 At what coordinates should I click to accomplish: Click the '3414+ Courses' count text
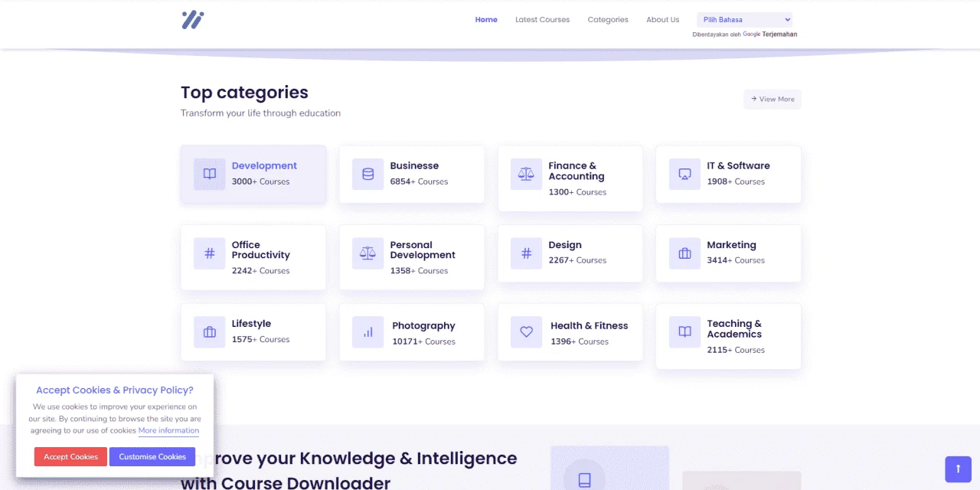pyautogui.click(x=736, y=261)
